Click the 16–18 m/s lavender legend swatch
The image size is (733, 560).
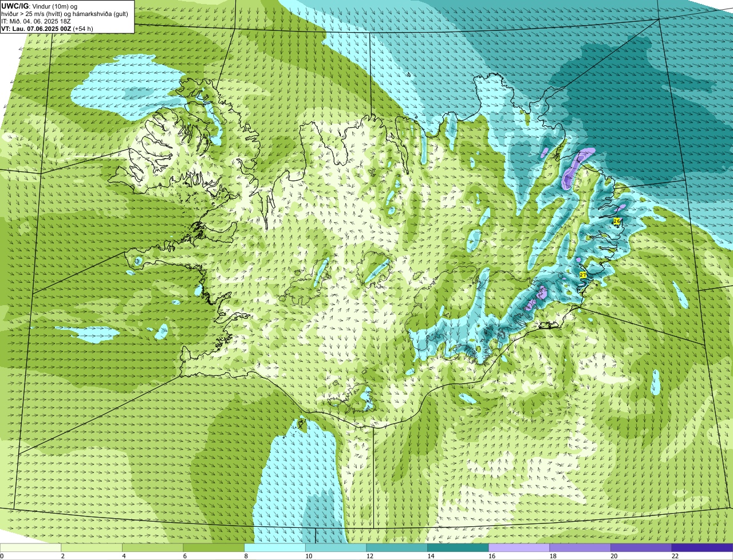pyautogui.click(x=519, y=547)
